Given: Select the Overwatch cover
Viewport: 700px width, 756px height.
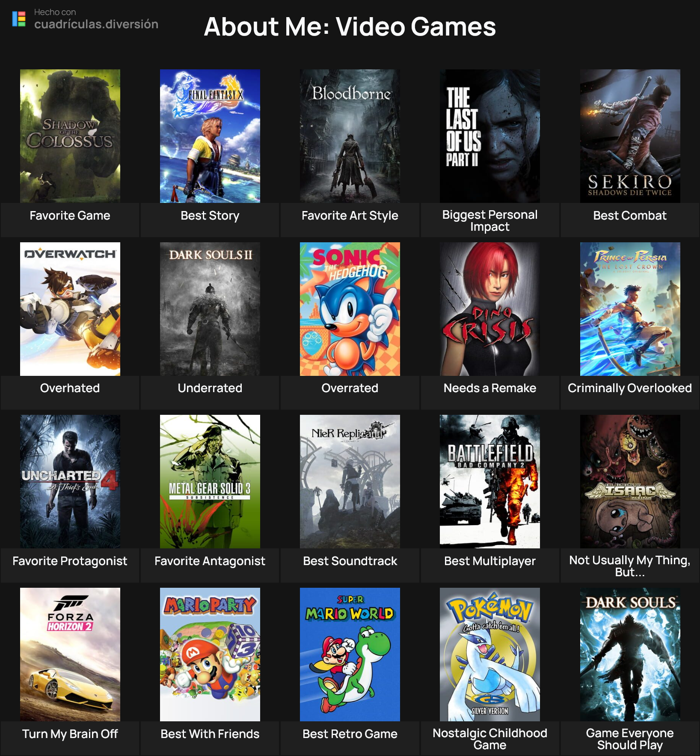Looking at the screenshot, I should pyautogui.click(x=70, y=309).
